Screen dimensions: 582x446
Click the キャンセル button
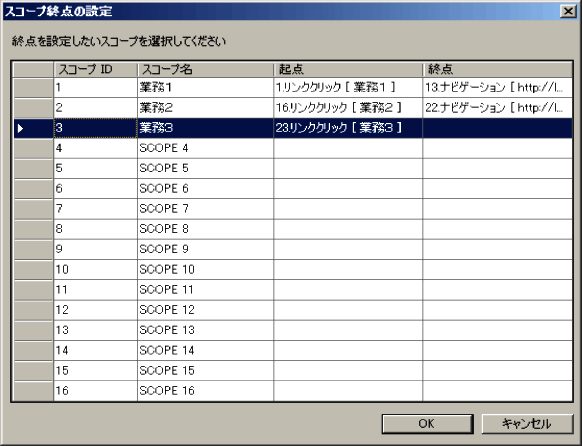tap(527, 423)
